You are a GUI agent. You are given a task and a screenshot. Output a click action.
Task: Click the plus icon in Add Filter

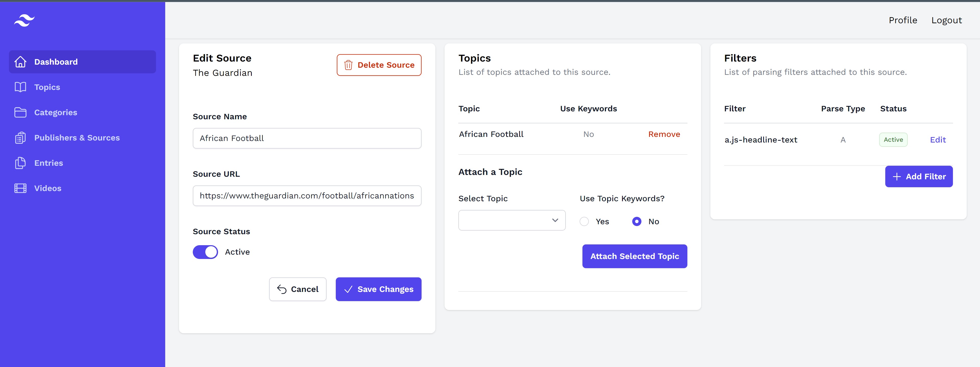coord(897,177)
